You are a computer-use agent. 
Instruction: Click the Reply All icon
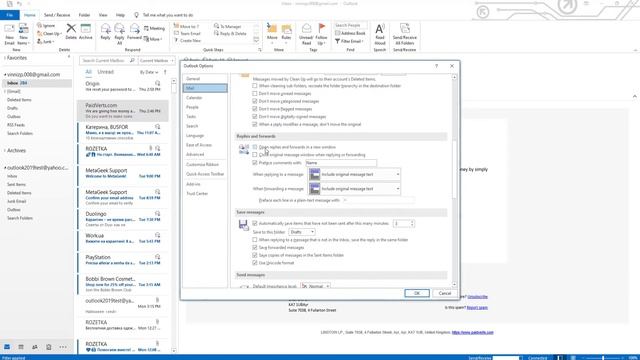pyautogui.click(x=120, y=29)
